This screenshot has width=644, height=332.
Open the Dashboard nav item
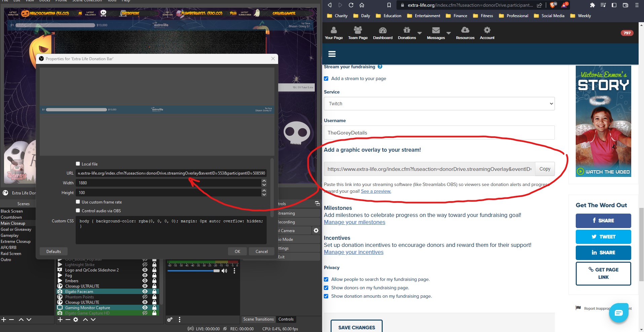383,33
